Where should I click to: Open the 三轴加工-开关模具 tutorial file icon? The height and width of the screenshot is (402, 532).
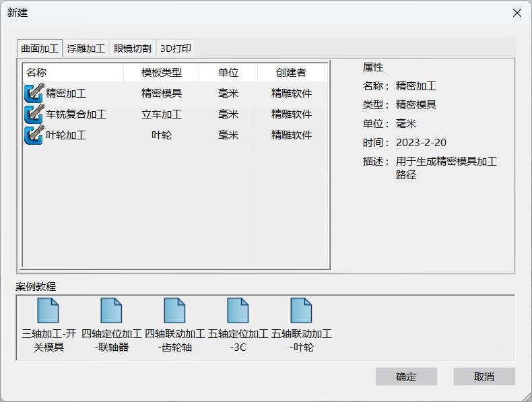pyautogui.click(x=48, y=310)
